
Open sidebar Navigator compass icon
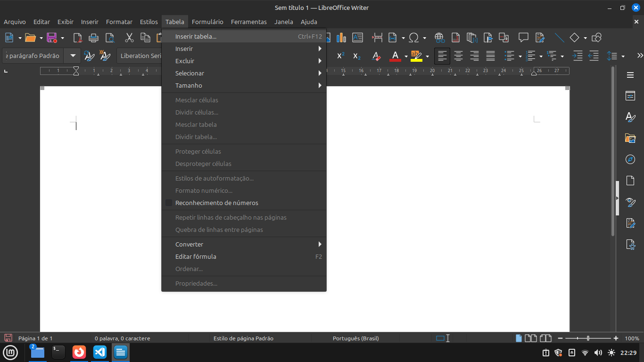(x=630, y=159)
